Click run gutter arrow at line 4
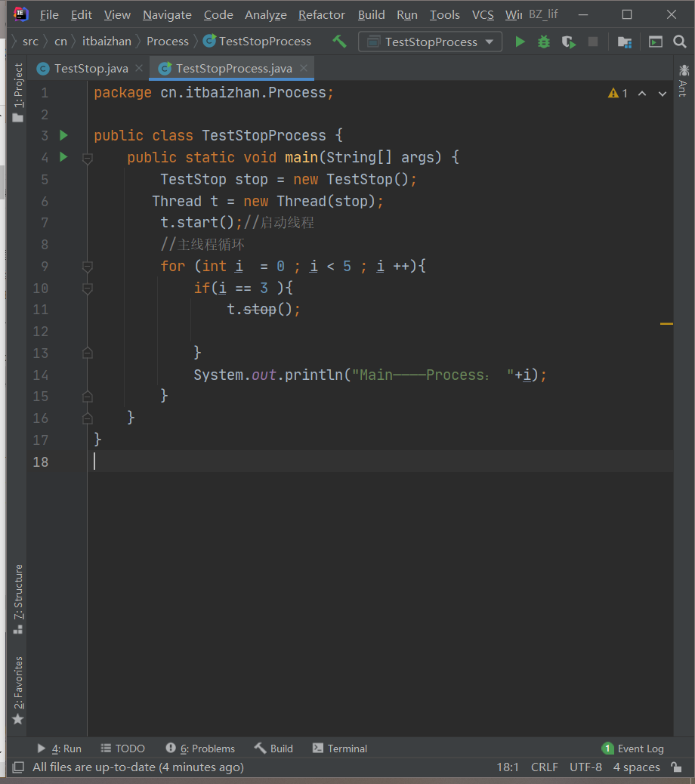Screen dimensions: 695x784 point(63,157)
